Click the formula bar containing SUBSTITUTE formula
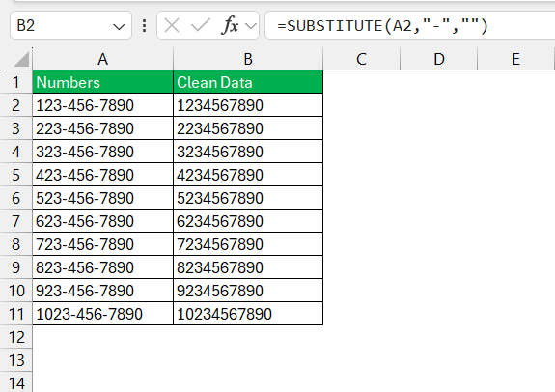 tap(410, 25)
